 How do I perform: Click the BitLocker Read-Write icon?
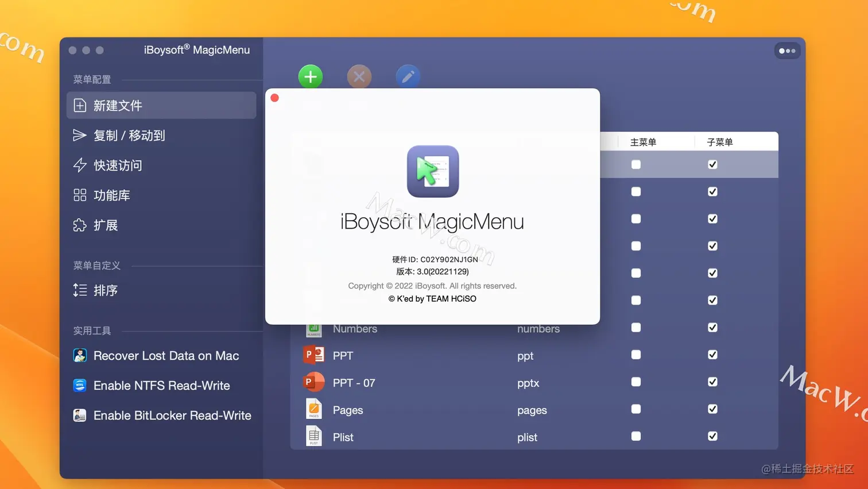[x=80, y=415]
